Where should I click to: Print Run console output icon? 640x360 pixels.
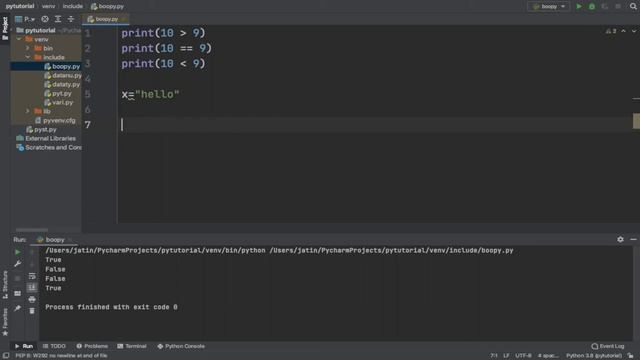32,299
